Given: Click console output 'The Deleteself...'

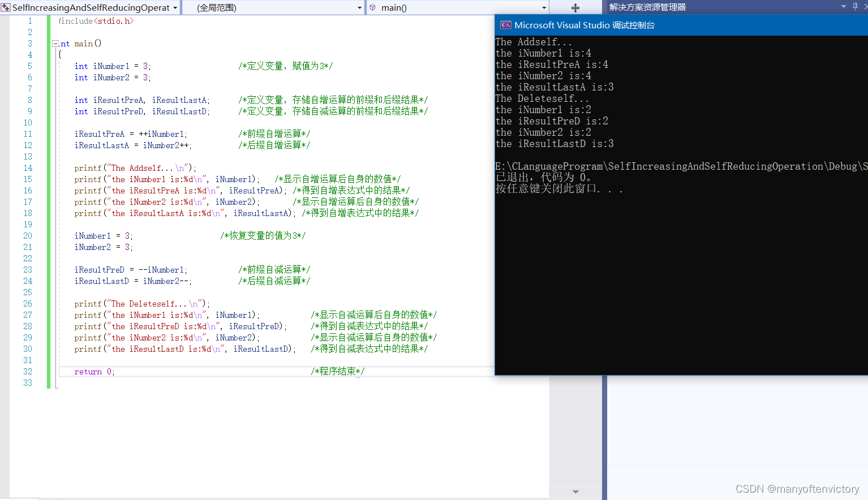Looking at the screenshot, I should point(542,98).
